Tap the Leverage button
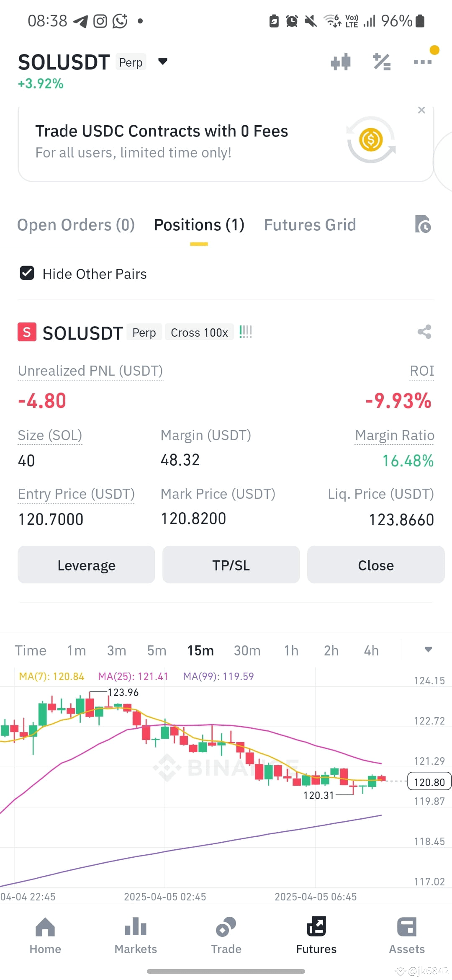 click(86, 565)
